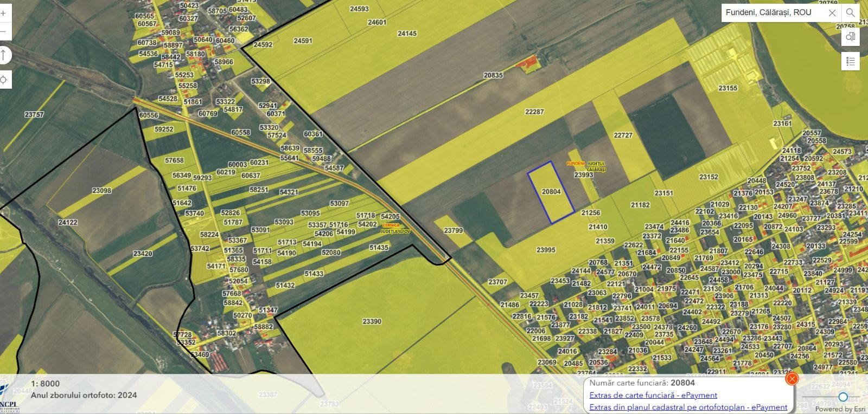
Task: Select parcel 22287 on the map
Action: click(x=534, y=112)
